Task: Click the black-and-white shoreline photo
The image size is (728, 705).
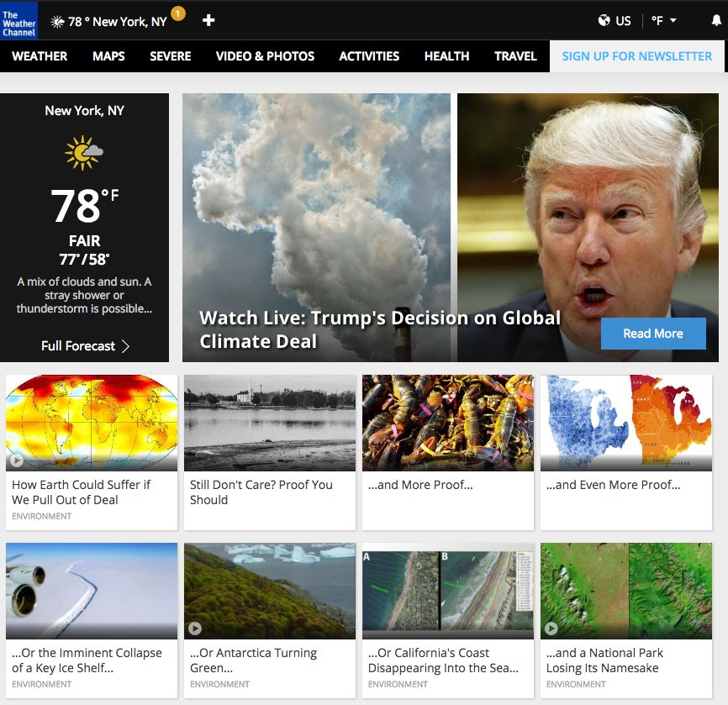Action: click(x=270, y=423)
